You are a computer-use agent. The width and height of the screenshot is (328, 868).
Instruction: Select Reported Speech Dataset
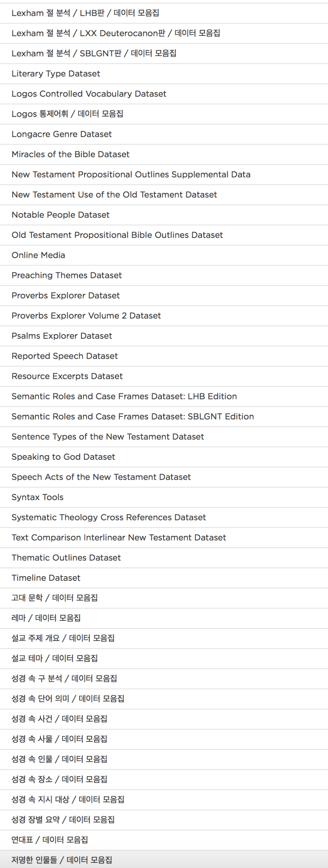(164, 356)
